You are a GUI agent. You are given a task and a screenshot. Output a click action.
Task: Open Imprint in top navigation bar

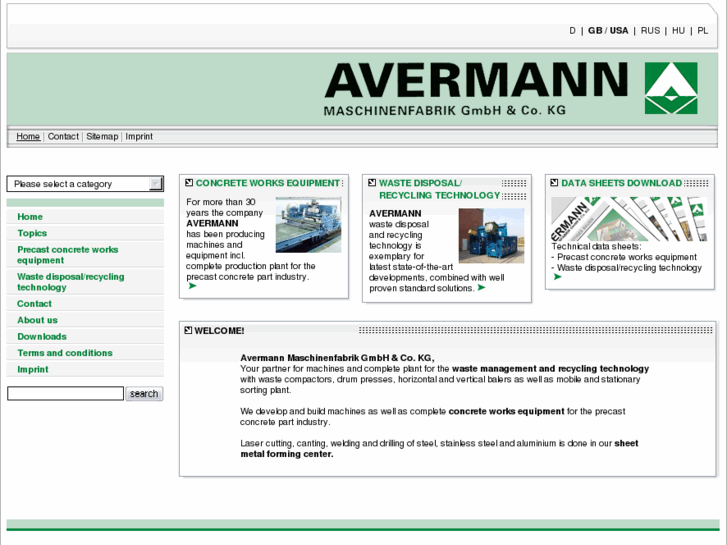pos(139,136)
